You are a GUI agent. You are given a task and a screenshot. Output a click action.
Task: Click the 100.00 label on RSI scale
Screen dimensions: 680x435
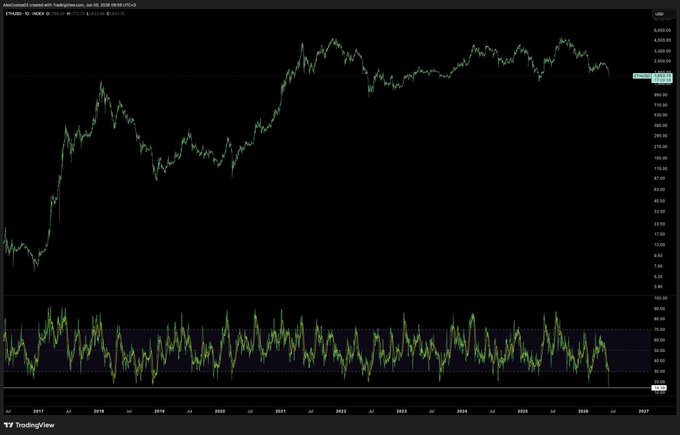pyautogui.click(x=661, y=298)
